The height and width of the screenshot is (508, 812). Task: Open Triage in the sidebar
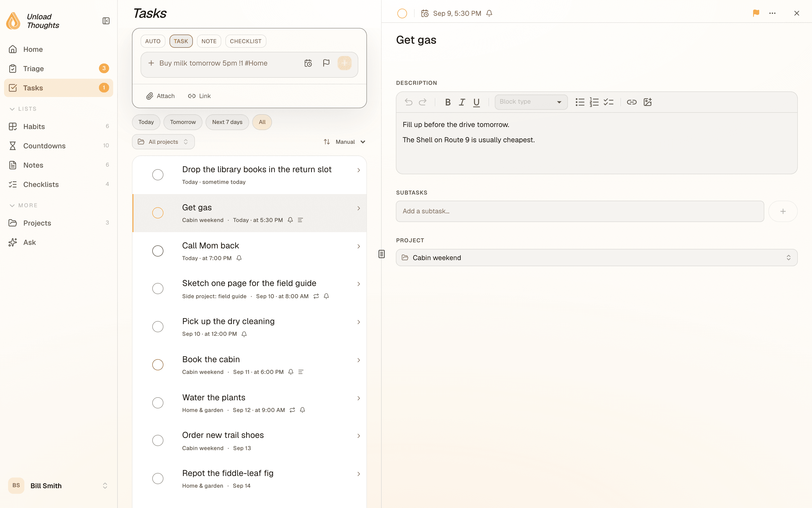[58, 69]
